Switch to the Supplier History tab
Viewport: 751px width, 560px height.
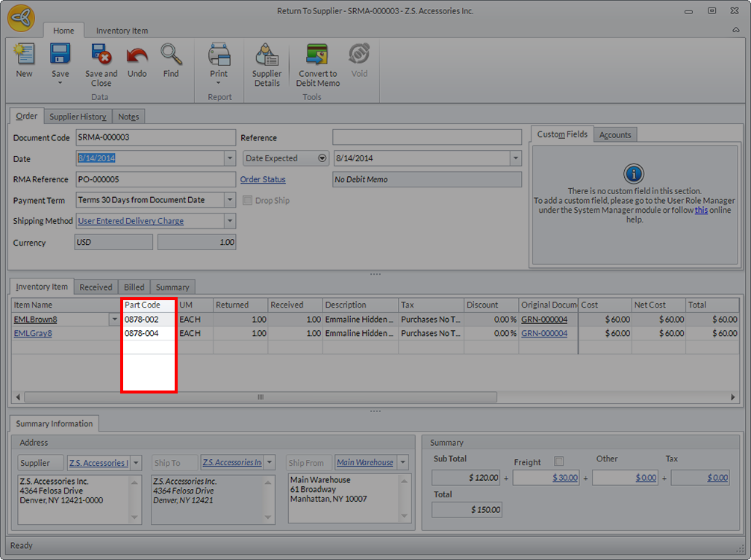[78, 116]
